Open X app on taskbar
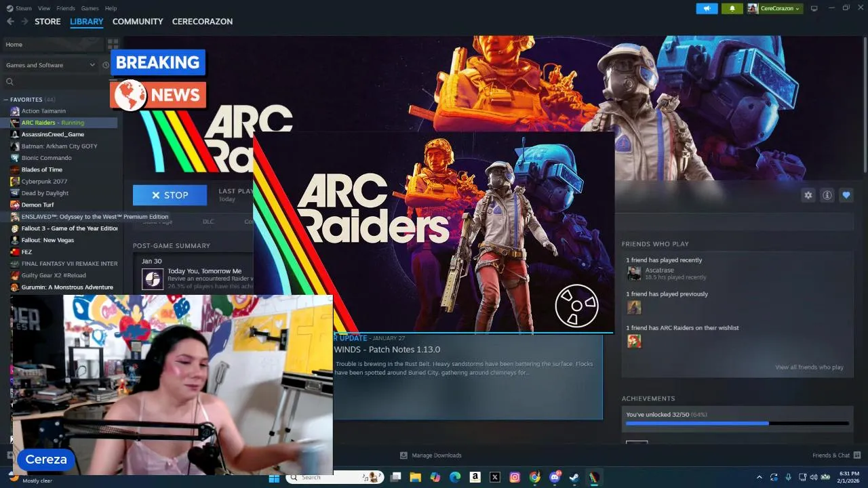The height and width of the screenshot is (488, 868). coord(495,477)
